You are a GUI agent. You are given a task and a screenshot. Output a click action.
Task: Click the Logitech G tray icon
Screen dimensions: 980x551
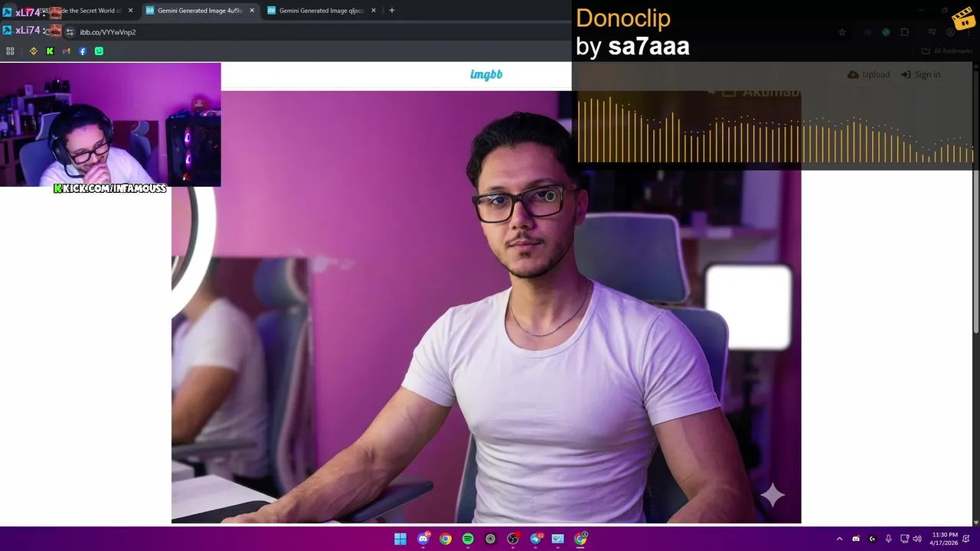872,540
